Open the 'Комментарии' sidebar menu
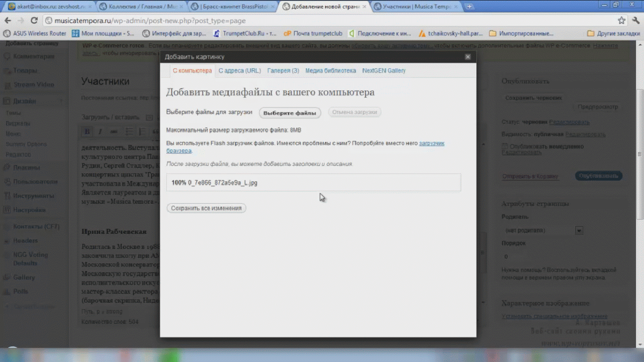 tap(33, 56)
